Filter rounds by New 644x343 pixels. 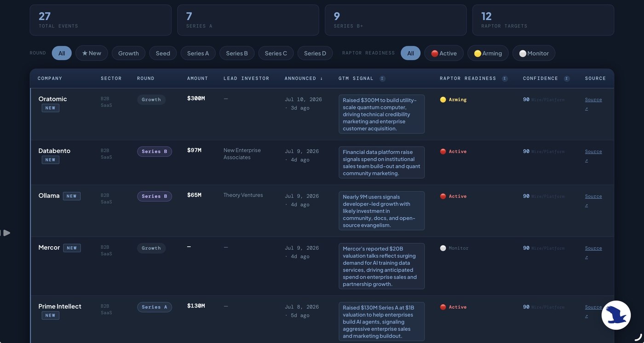coord(92,53)
